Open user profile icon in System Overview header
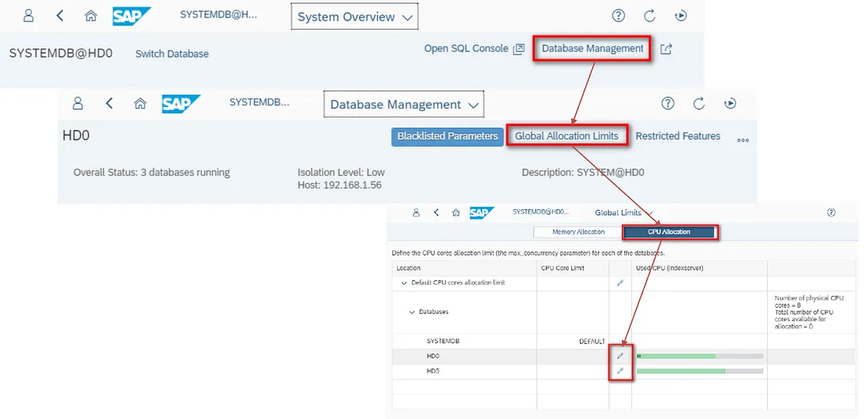This screenshot has width=868, height=419. 28,16
